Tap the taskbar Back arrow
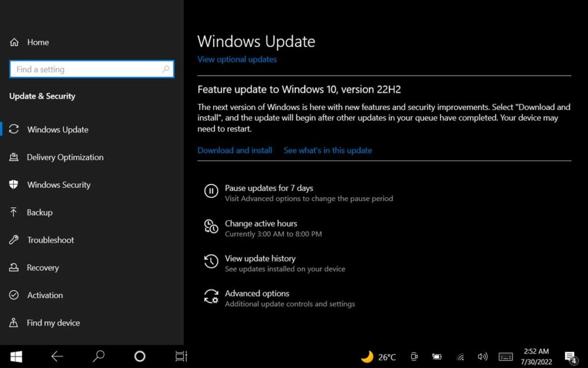This screenshot has height=368, width=588. pyautogui.click(x=57, y=356)
